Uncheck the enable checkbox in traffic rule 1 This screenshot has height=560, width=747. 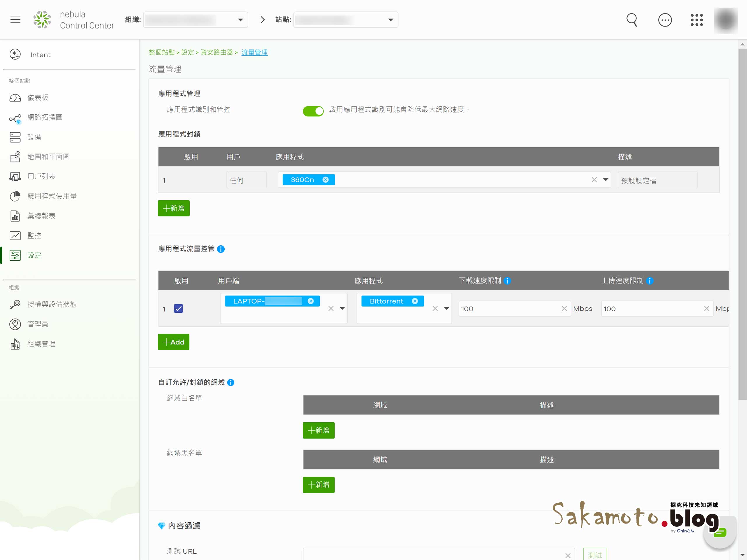coord(178,309)
